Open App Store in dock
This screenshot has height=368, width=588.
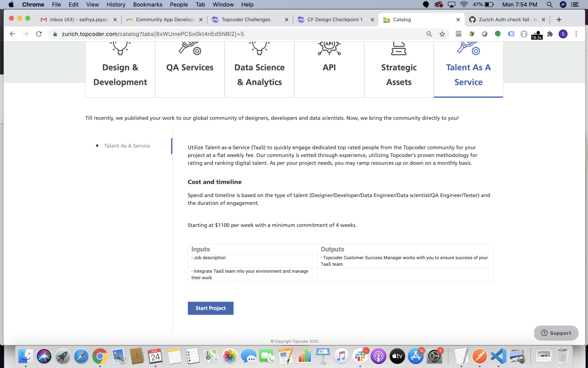click(416, 356)
